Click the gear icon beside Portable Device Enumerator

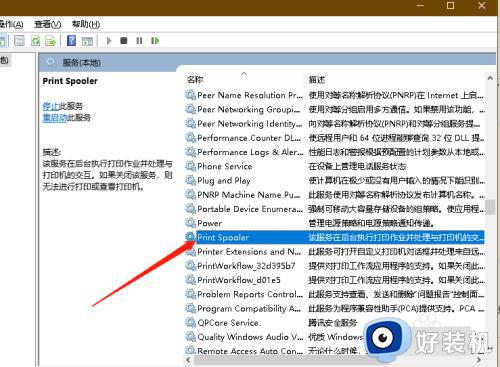(x=190, y=209)
